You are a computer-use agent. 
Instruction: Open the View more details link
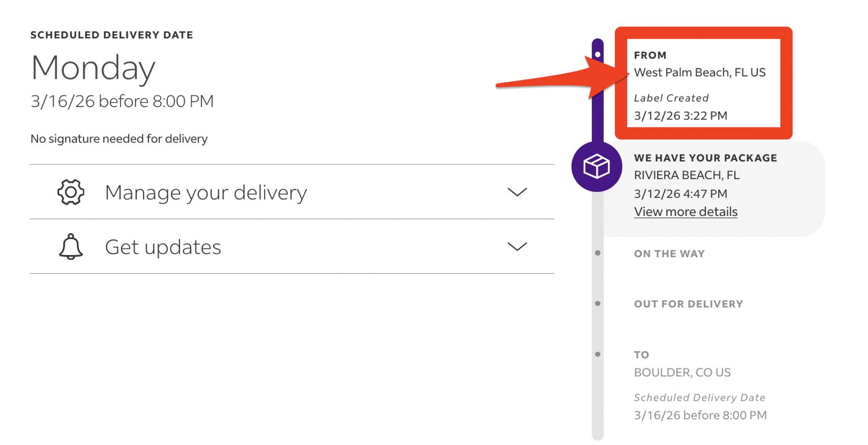[x=685, y=212]
